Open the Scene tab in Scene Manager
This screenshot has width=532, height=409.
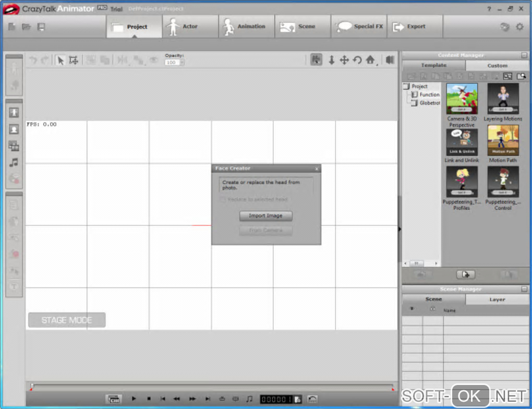(x=433, y=299)
